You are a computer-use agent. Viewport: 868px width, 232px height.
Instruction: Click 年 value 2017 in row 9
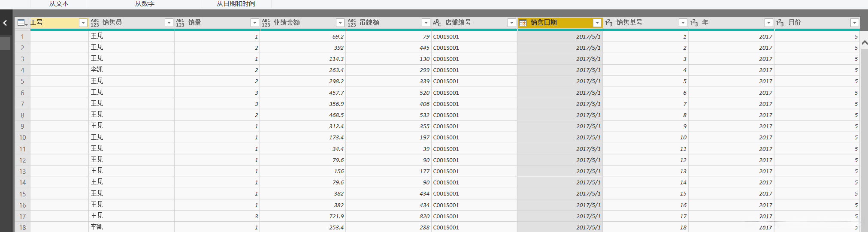pos(732,126)
